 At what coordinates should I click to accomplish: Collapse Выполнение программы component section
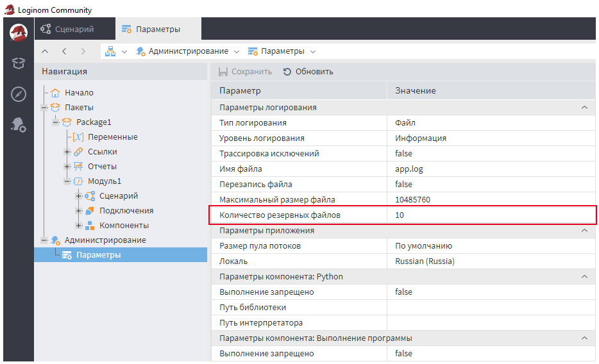coord(584,338)
